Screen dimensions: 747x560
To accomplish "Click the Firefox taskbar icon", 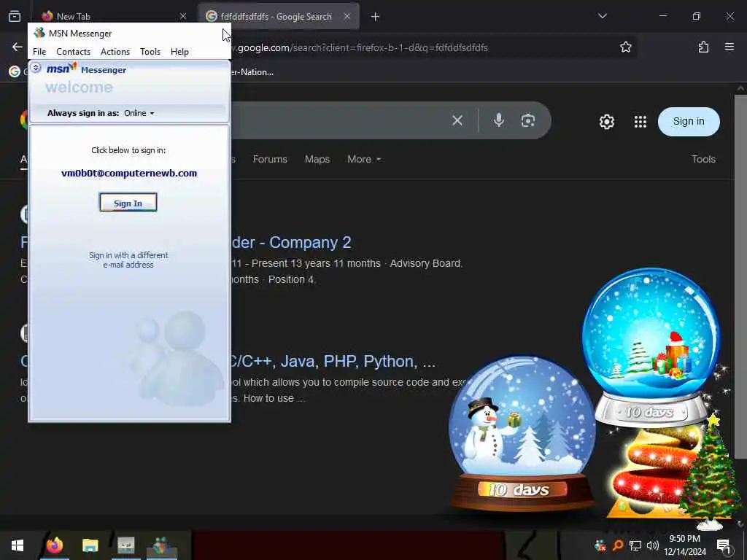I will (54, 545).
